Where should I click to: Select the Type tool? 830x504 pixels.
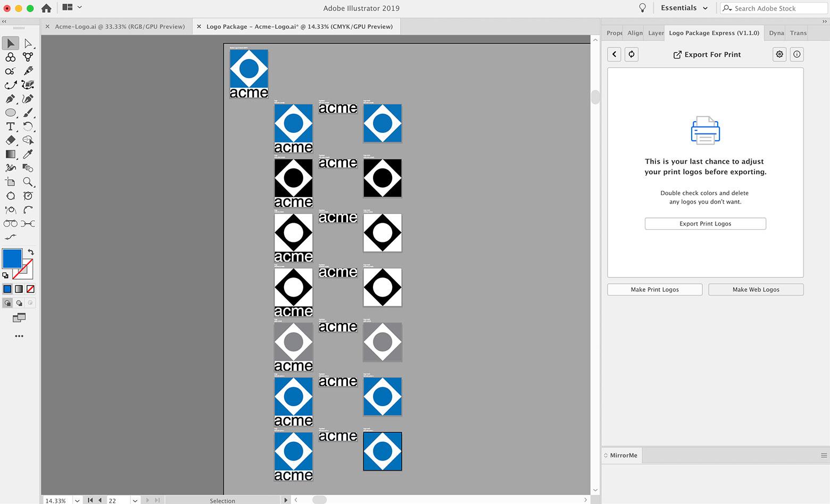(10, 127)
